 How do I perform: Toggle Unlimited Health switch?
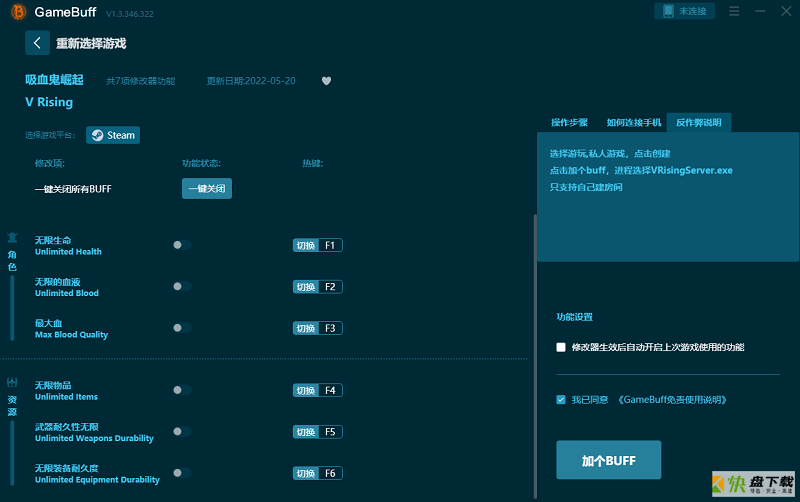pos(182,245)
